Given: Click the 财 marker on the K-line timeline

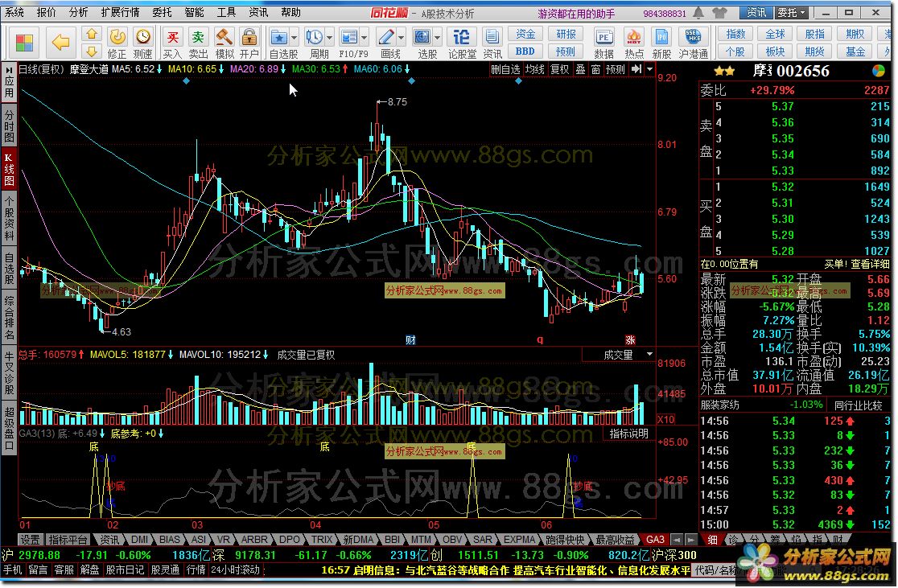Looking at the screenshot, I should tap(410, 339).
